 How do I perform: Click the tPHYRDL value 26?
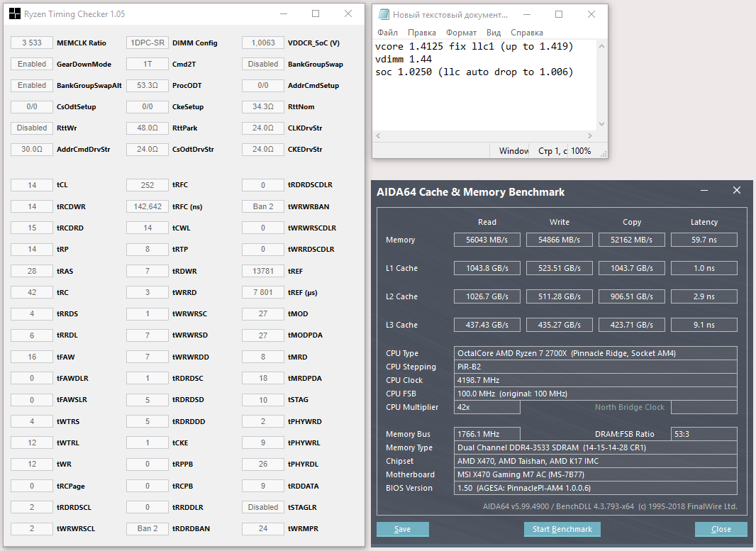[263, 464]
